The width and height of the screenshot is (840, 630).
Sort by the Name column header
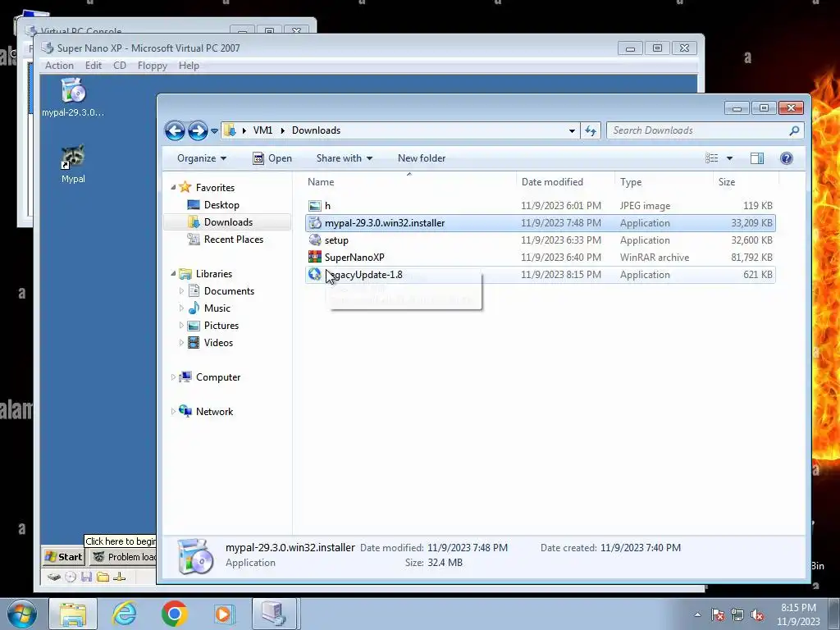[409, 181]
